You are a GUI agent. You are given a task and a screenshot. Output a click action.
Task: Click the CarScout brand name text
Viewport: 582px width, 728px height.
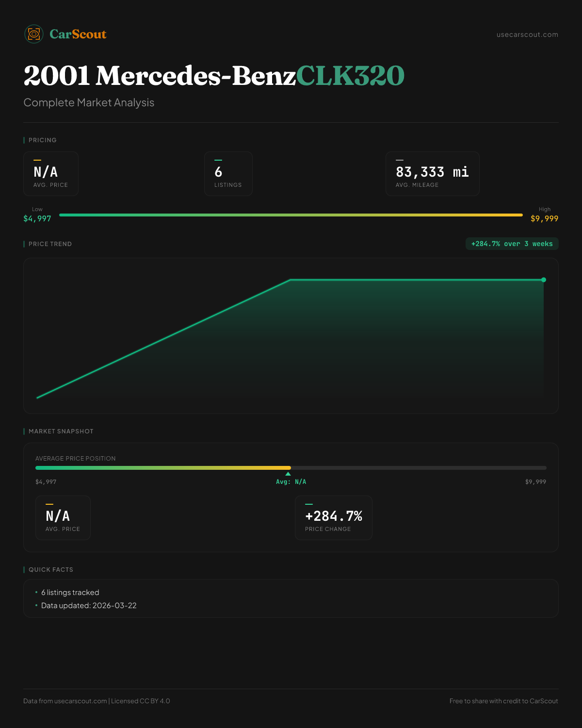click(x=78, y=34)
